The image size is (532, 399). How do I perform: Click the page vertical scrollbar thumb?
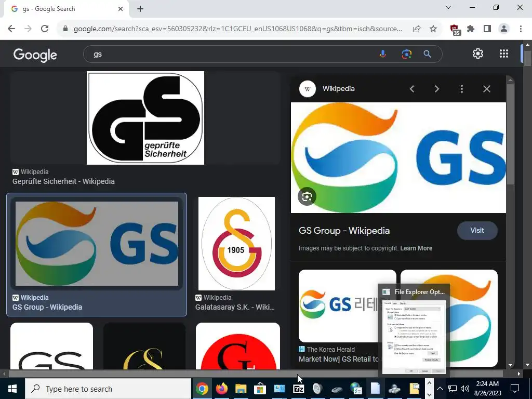[x=527, y=58]
